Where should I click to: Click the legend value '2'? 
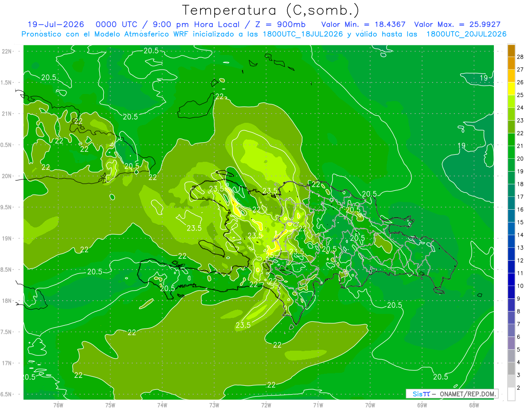tap(519, 388)
